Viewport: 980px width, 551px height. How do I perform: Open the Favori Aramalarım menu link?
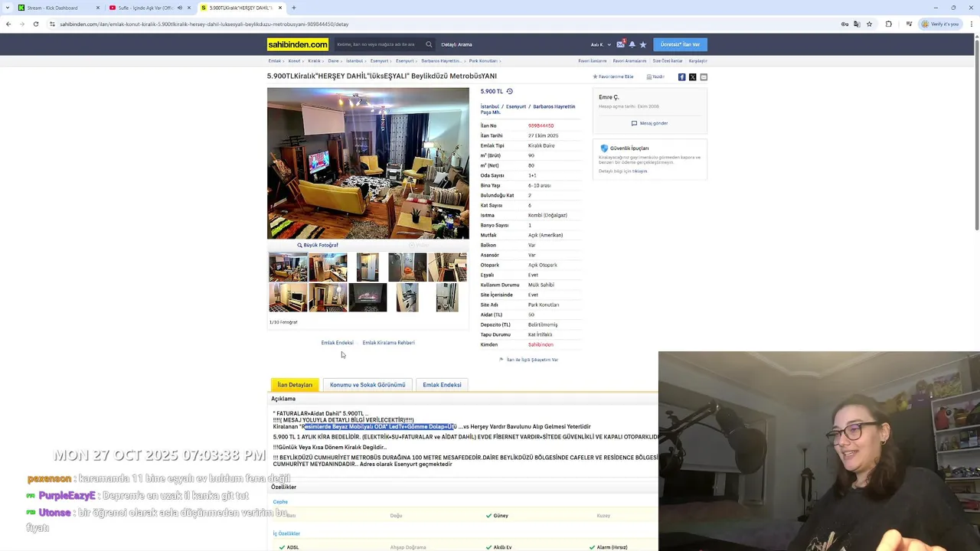click(629, 61)
